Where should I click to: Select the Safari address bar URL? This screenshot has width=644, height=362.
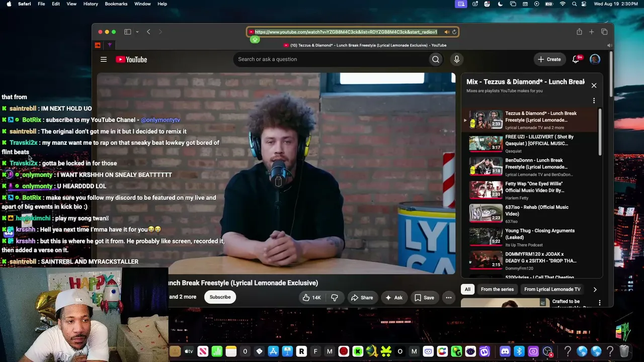click(346, 32)
